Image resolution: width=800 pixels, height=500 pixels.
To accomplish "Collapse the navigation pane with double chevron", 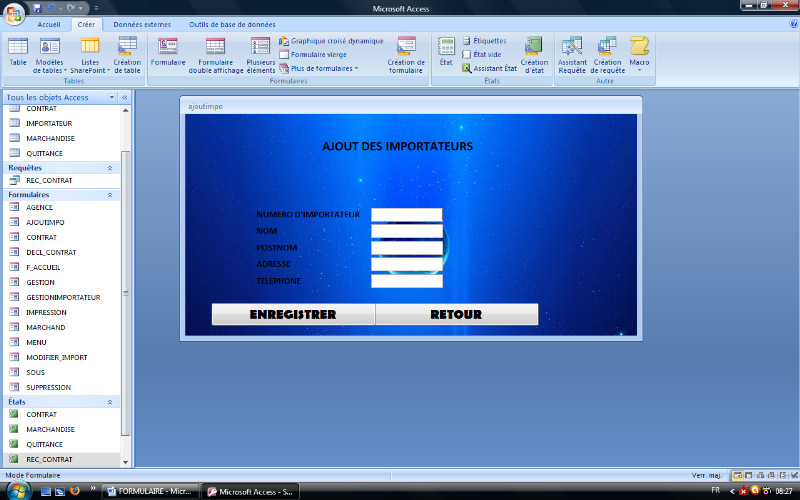I will [x=124, y=97].
